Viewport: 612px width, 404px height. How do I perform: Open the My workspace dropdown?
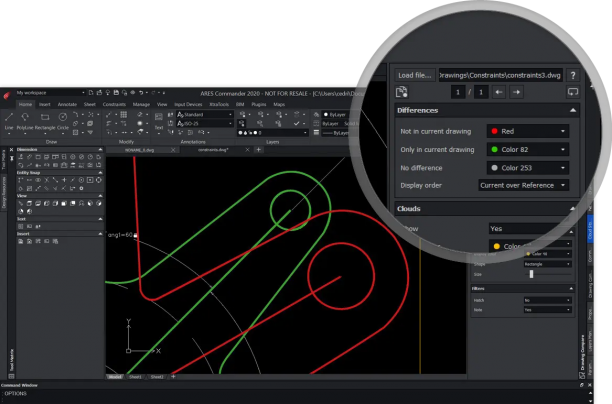(x=50, y=93)
